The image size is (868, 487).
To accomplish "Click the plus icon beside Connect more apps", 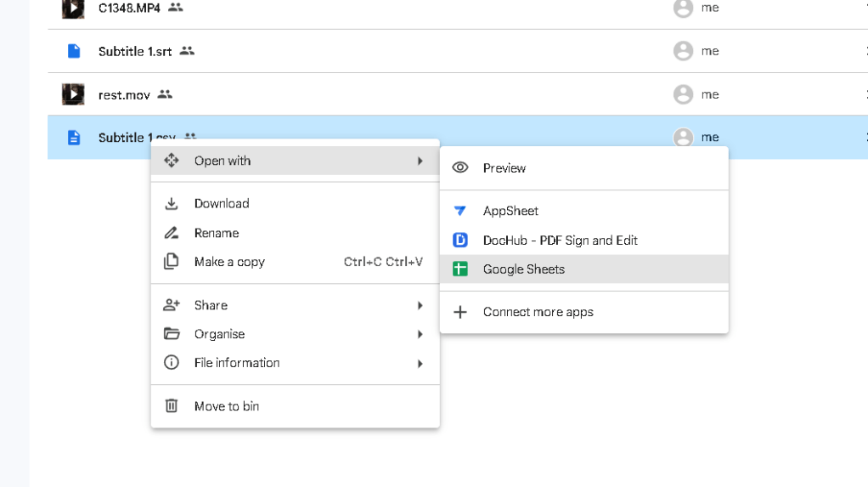I will tap(460, 312).
